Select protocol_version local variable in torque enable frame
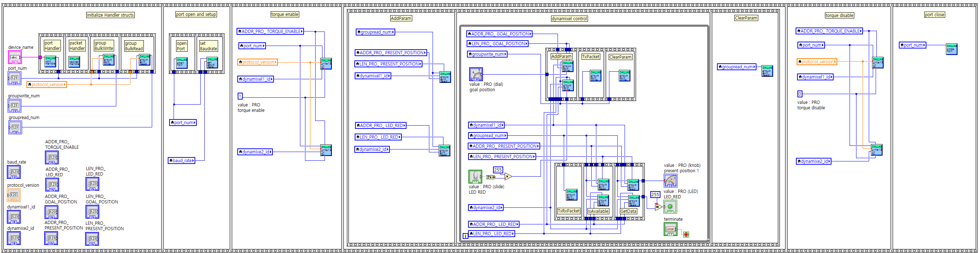Screen dimensions: 980x253 pos(258,62)
